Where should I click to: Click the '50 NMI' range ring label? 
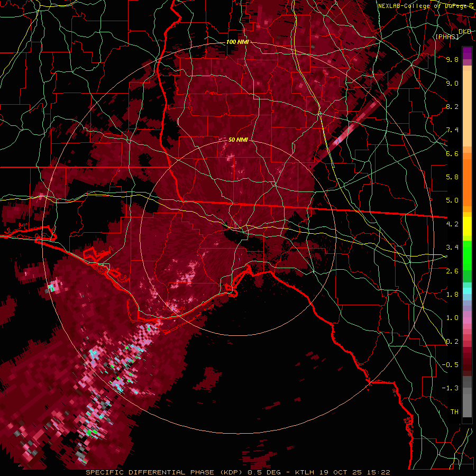tap(238, 140)
